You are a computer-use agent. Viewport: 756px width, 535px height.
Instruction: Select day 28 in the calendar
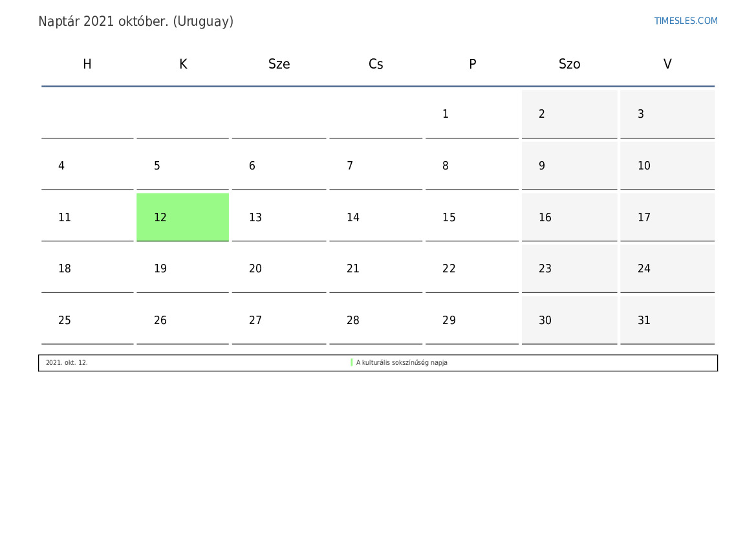click(x=376, y=320)
